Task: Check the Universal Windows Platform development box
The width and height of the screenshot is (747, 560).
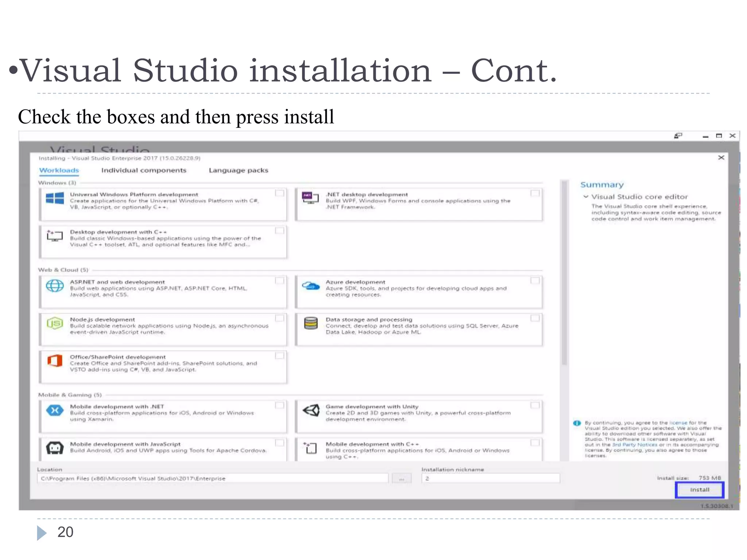Action: 280,193
